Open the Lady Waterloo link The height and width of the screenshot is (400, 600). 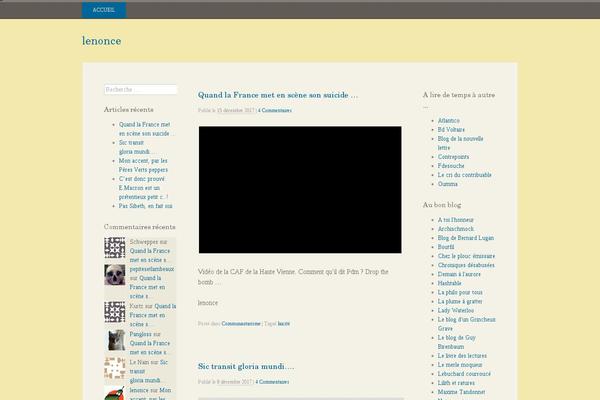[x=456, y=310]
